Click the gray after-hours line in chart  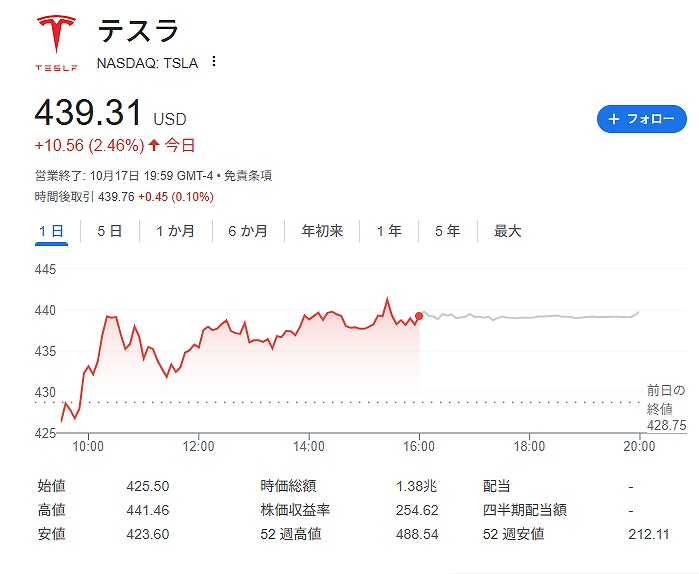(x=530, y=317)
